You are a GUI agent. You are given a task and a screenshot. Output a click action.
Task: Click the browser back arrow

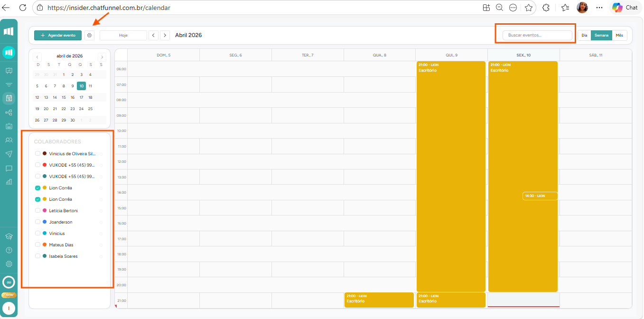[6, 8]
